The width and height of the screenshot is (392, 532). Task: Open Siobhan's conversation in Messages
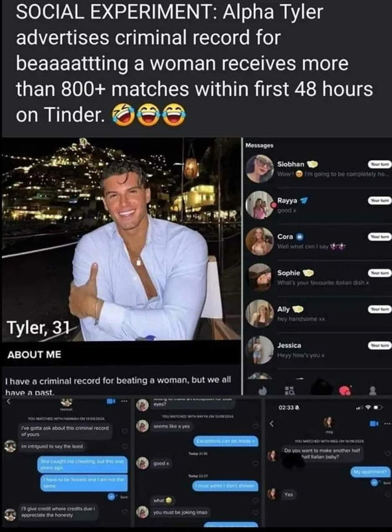coord(318,169)
